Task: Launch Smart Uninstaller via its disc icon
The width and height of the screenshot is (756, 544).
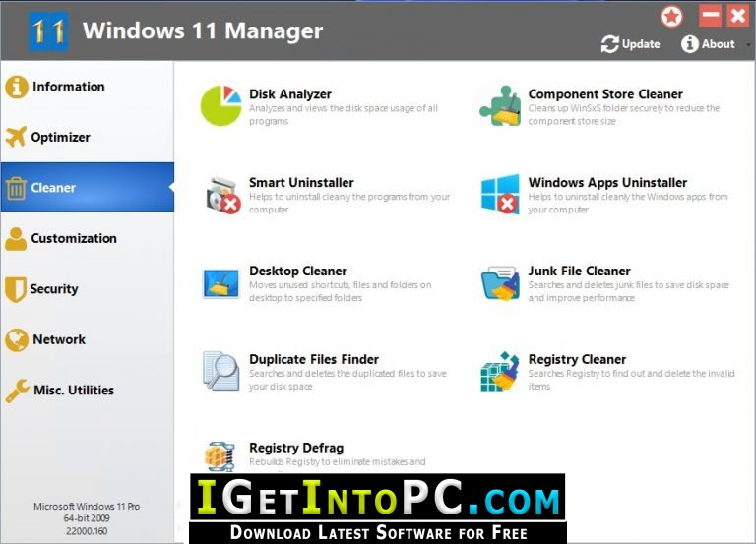Action: pyautogui.click(x=222, y=195)
